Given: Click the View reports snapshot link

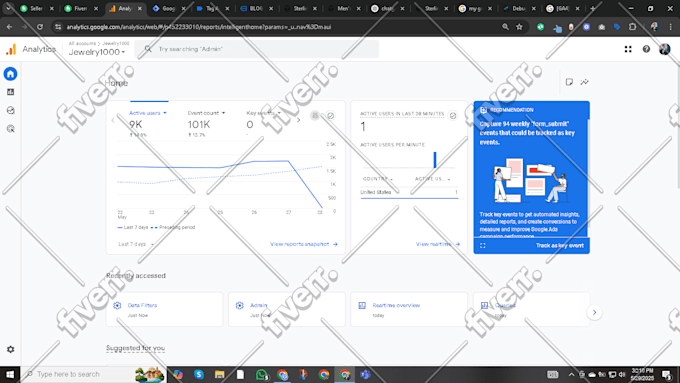Looking at the screenshot, I should pyautogui.click(x=304, y=244).
